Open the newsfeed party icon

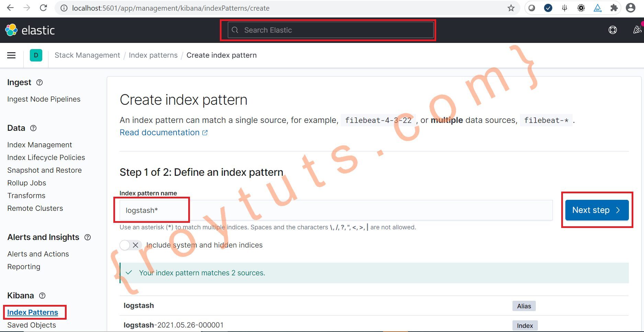[637, 30]
